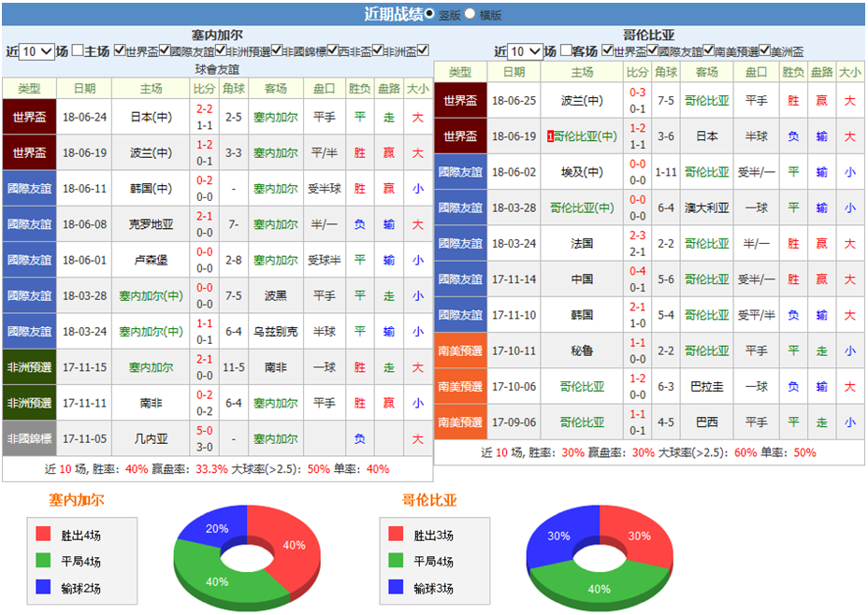868x615 pixels.
Task: Click the 11-5 corner count cell
Action: [x=234, y=367]
